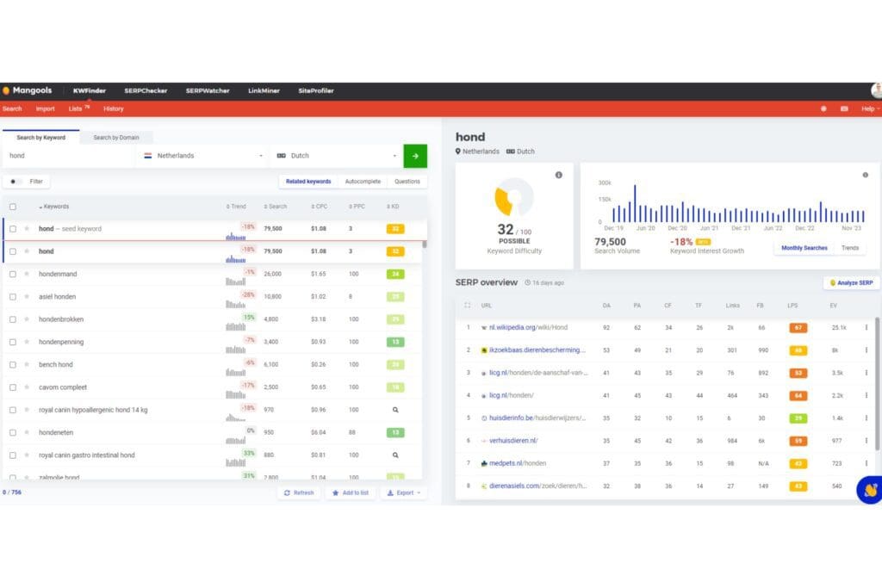Image resolution: width=882 pixels, height=588 pixels.
Task: Click magnifier icon for royal canin gastro intestinal
Action: (x=395, y=455)
